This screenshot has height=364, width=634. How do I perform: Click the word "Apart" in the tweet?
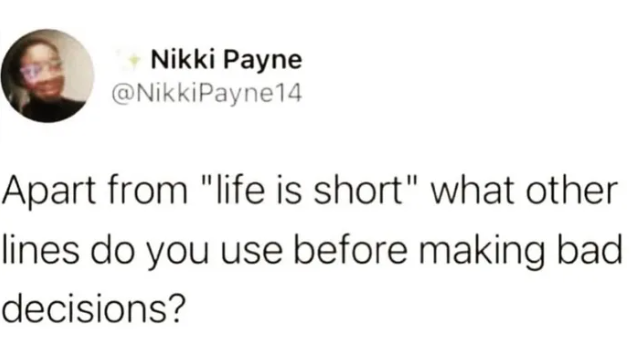coord(50,192)
